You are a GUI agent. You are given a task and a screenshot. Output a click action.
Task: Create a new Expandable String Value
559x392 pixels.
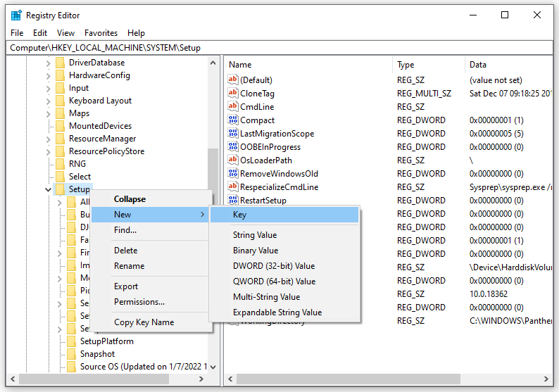click(x=284, y=312)
